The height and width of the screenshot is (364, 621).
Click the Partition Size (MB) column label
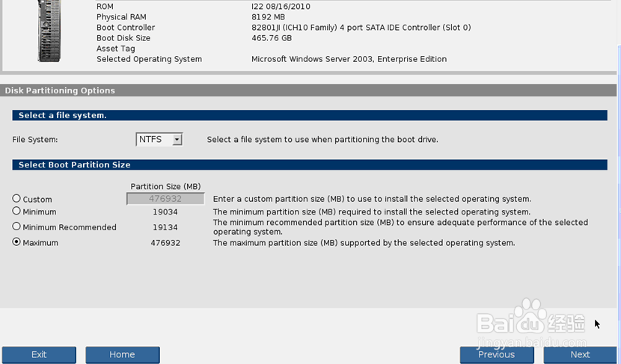(x=165, y=186)
